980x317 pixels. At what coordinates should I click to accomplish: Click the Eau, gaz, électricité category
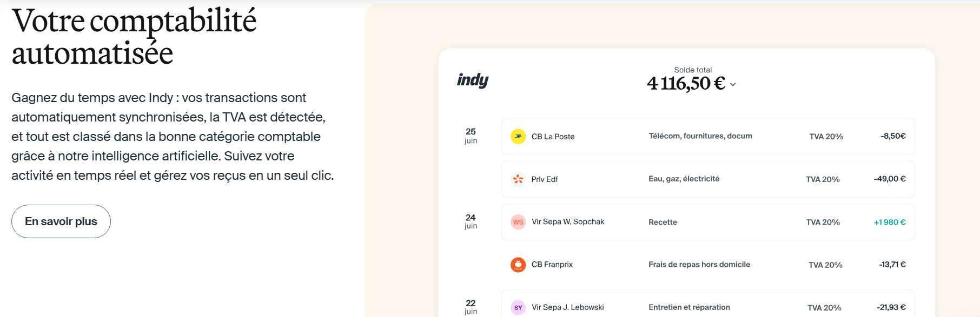(x=684, y=179)
